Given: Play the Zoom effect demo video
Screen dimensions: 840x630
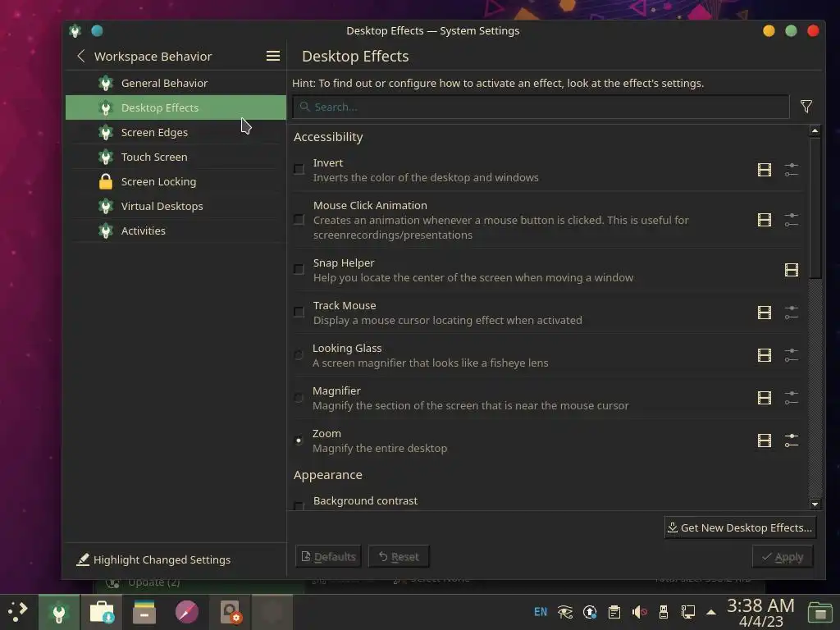Looking at the screenshot, I should 764,441.
